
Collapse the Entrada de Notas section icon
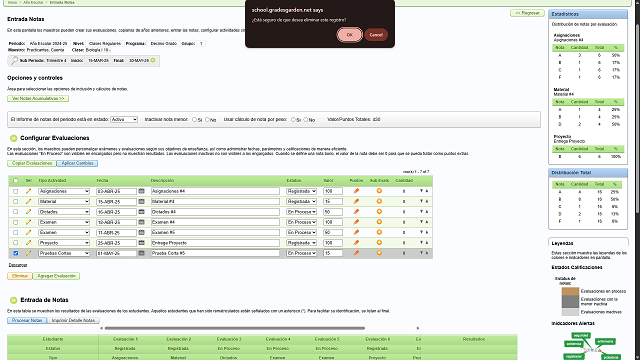(13, 300)
